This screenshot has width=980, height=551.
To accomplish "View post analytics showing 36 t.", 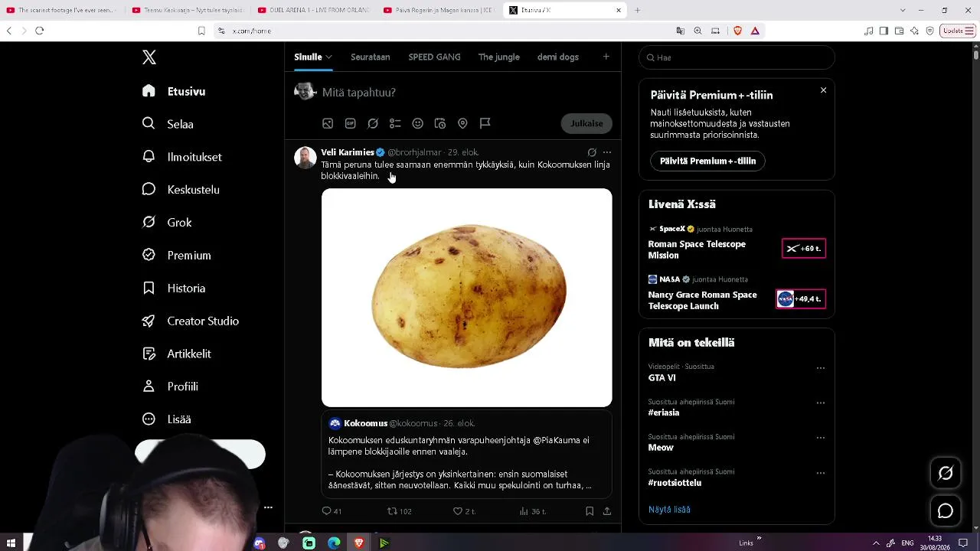I will tap(532, 511).
